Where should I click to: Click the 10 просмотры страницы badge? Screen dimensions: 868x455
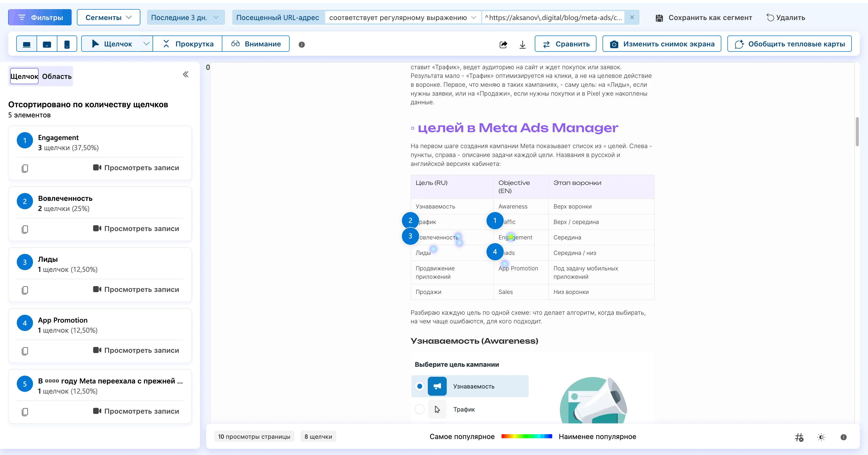pos(254,436)
